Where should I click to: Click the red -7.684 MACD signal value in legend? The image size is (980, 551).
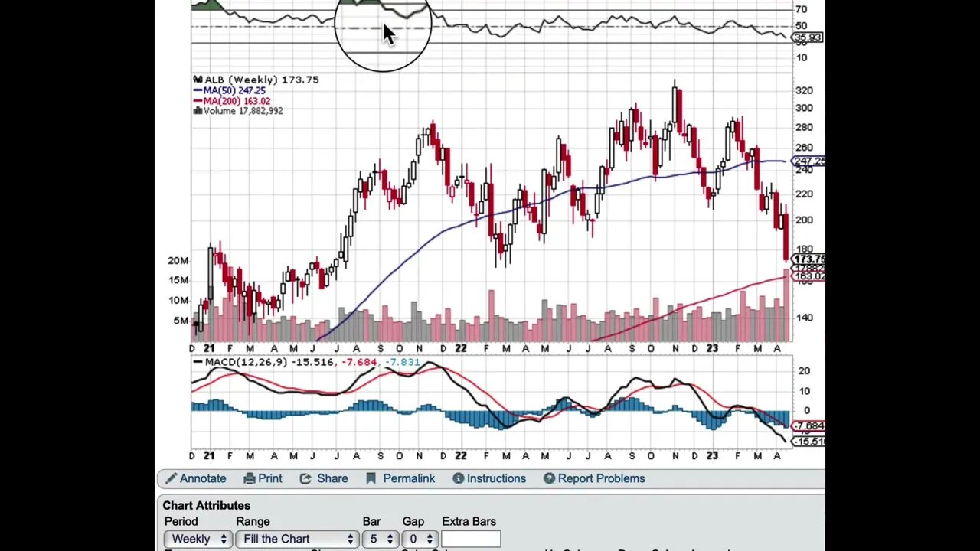pos(359,362)
